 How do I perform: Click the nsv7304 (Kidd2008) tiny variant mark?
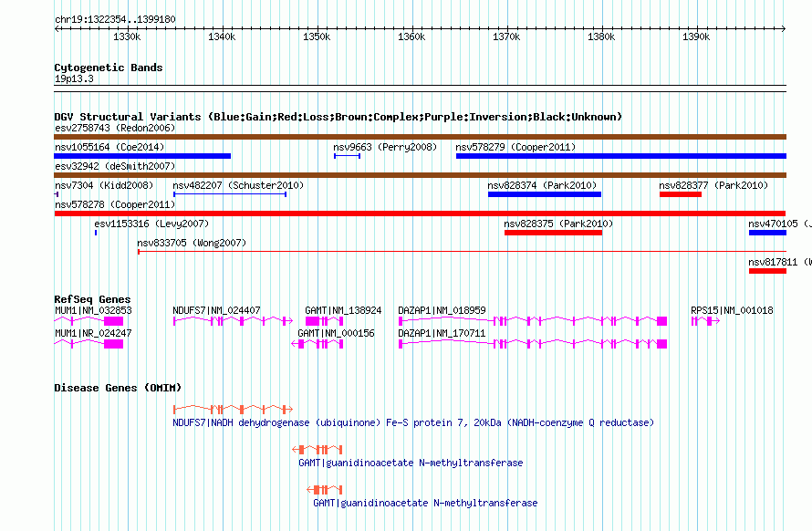pos(57,194)
